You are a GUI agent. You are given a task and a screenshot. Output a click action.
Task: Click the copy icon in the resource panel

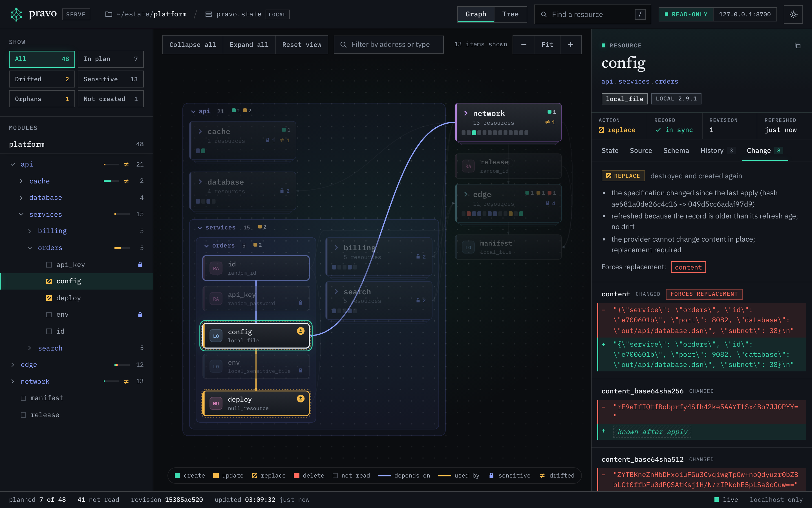(x=798, y=45)
